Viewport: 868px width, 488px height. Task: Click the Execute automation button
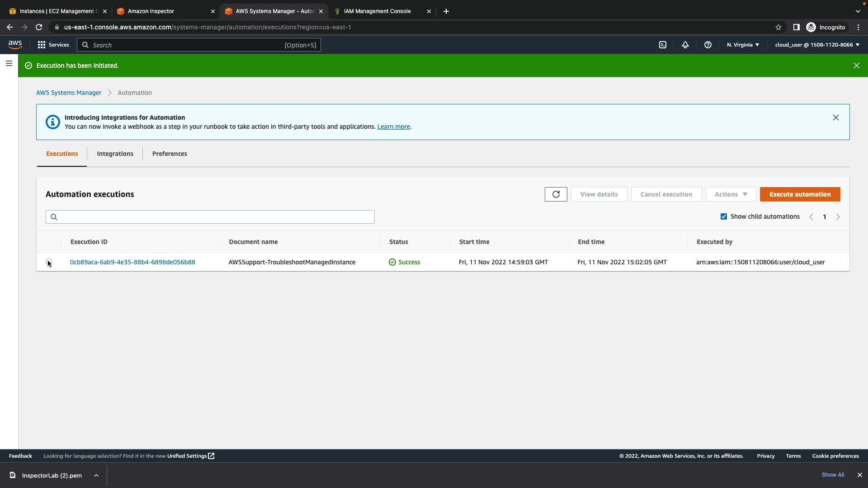[x=800, y=194]
